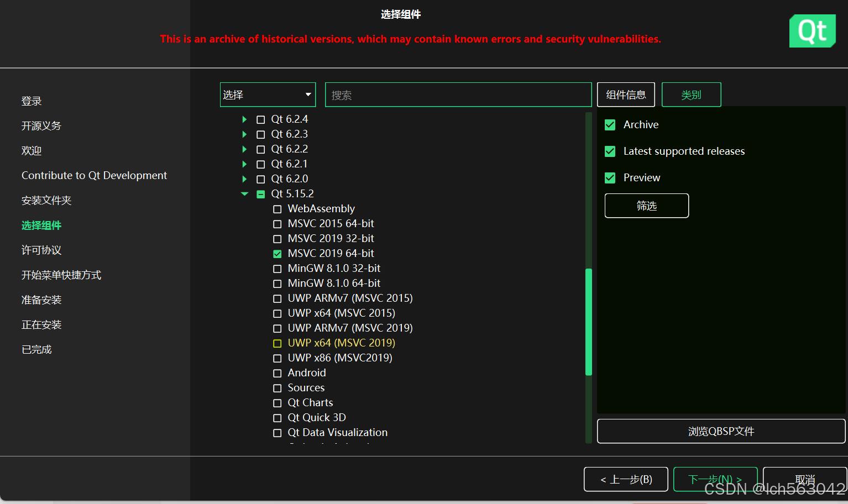Enable the WebAssembly component checkbox
The height and width of the screenshot is (504, 848).
tap(278, 209)
